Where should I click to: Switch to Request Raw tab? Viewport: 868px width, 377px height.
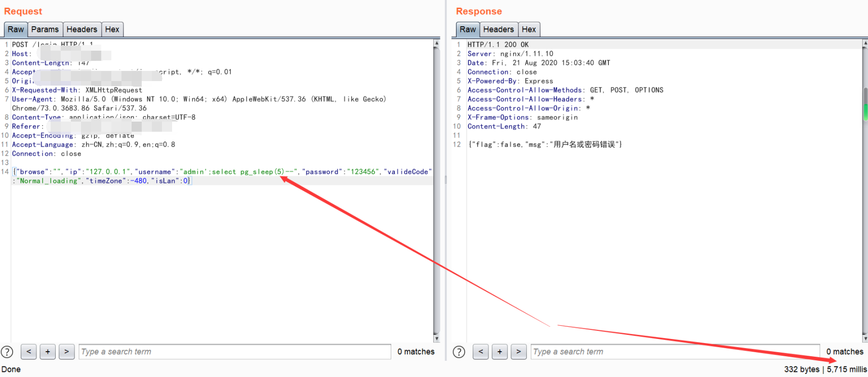16,29
